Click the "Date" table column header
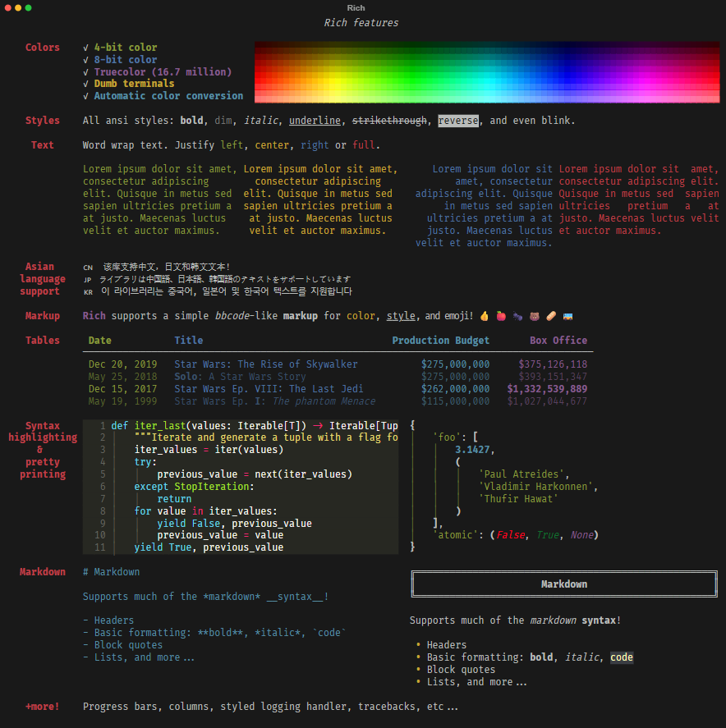 point(100,341)
